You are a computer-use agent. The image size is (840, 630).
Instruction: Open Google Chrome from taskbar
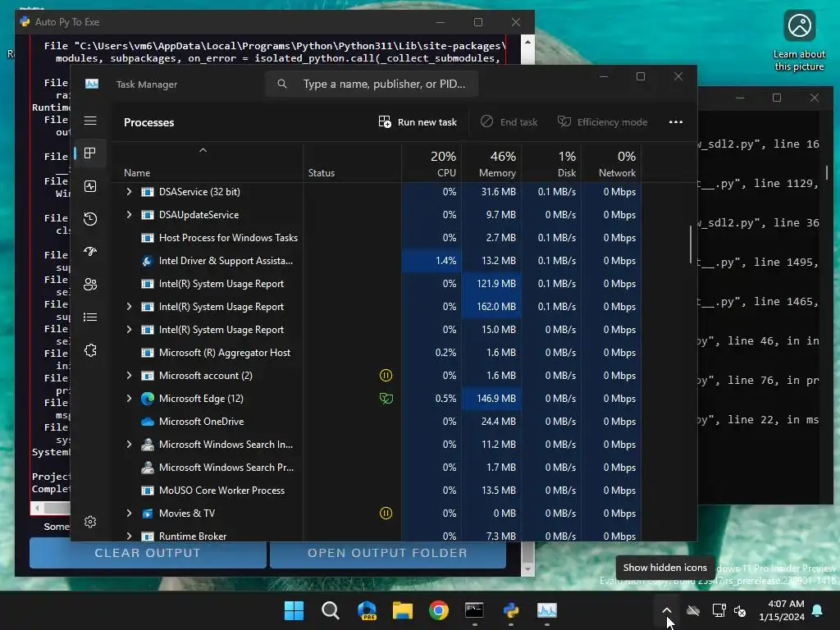pyautogui.click(x=439, y=610)
